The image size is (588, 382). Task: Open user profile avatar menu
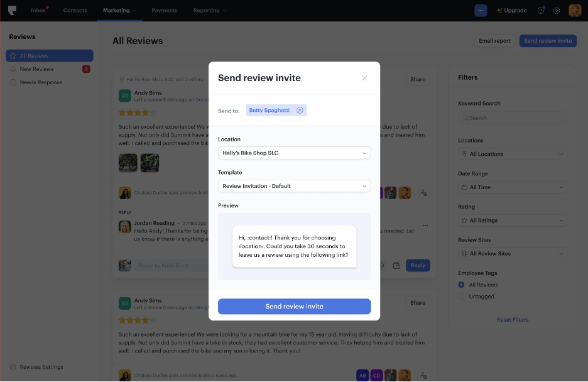[x=575, y=11]
